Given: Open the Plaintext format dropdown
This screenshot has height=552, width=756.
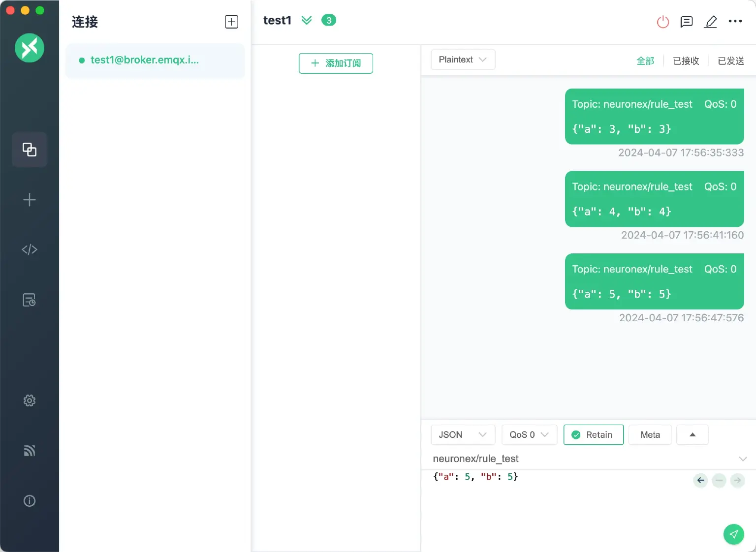Looking at the screenshot, I should click(x=463, y=60).
